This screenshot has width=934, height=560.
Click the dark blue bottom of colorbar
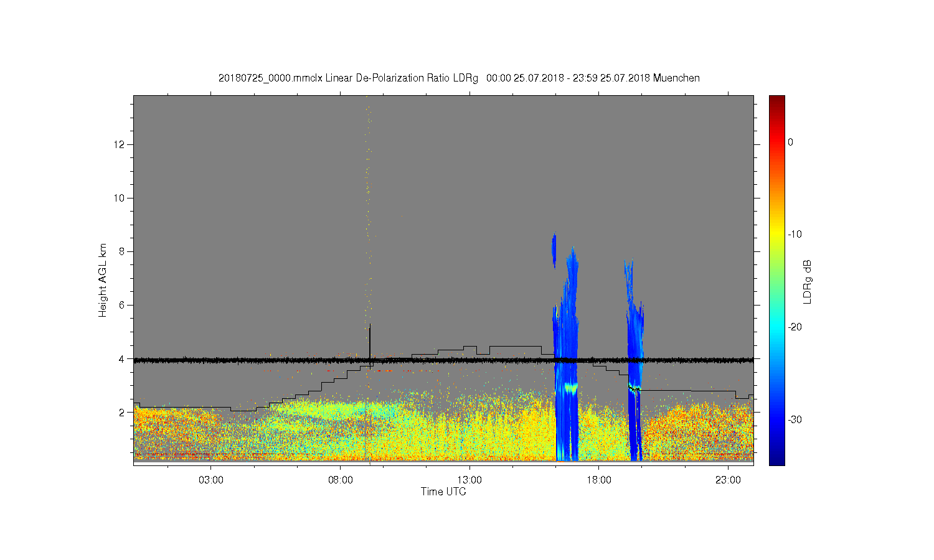[x=776, y=459]
